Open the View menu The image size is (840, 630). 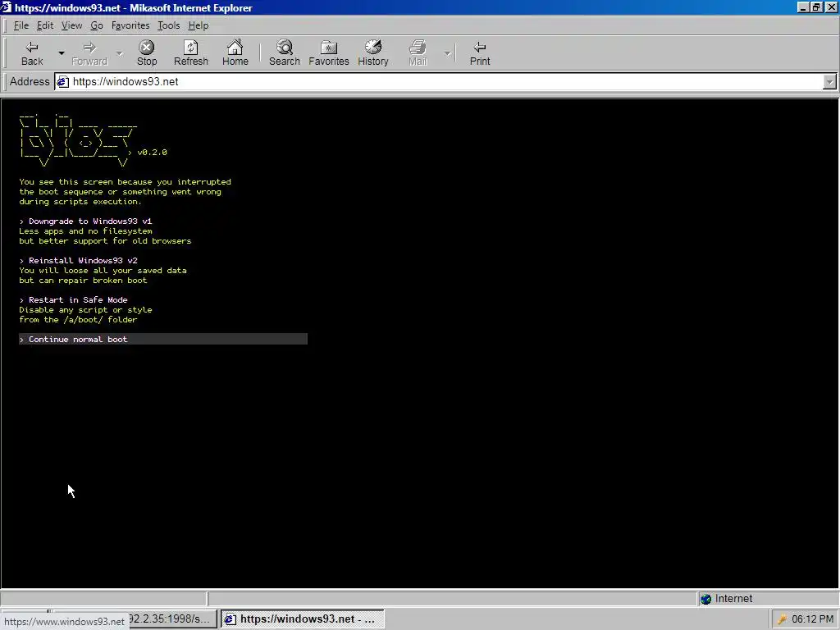point(71,25)
